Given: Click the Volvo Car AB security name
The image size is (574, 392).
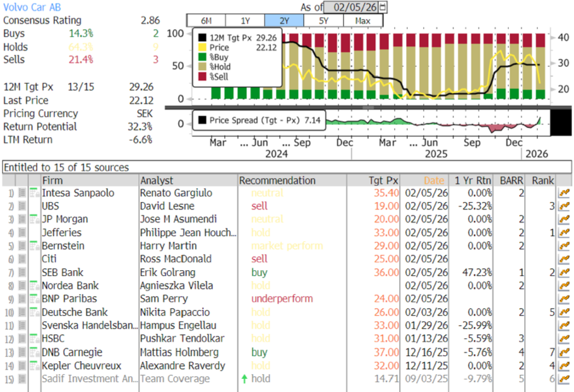Looking at the screenshot, I should 30,6.
